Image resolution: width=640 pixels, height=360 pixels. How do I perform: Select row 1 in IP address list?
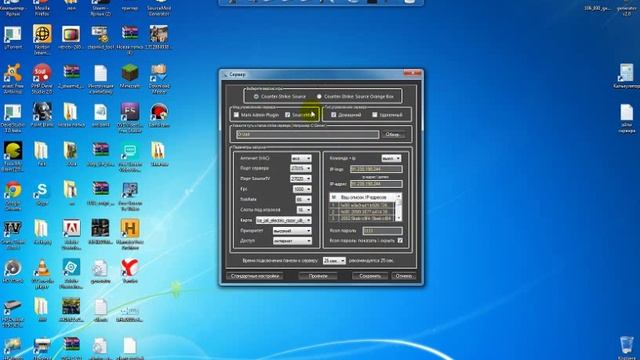[x=362, y=206]
